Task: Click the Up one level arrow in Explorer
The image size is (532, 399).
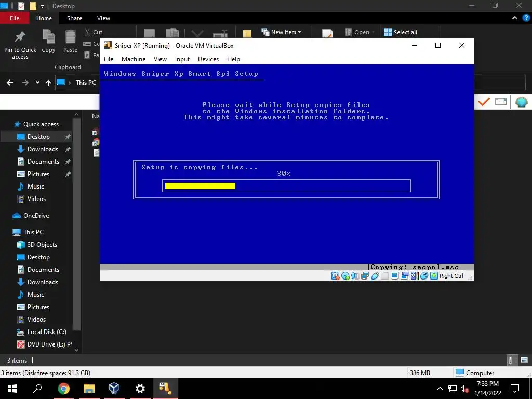Action: tap(48, 83)
